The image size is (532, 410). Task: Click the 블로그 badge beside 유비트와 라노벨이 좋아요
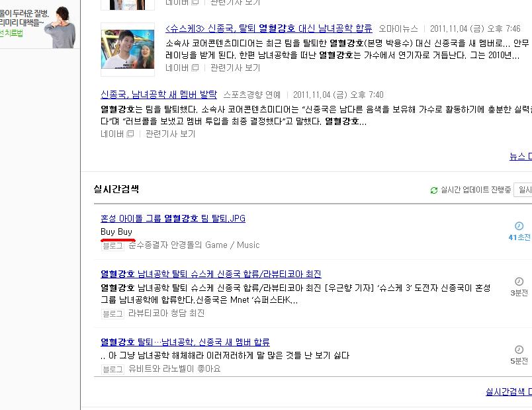112,369
